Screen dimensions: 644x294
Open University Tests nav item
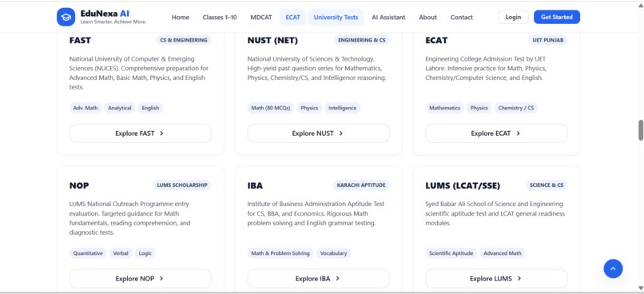336,18
